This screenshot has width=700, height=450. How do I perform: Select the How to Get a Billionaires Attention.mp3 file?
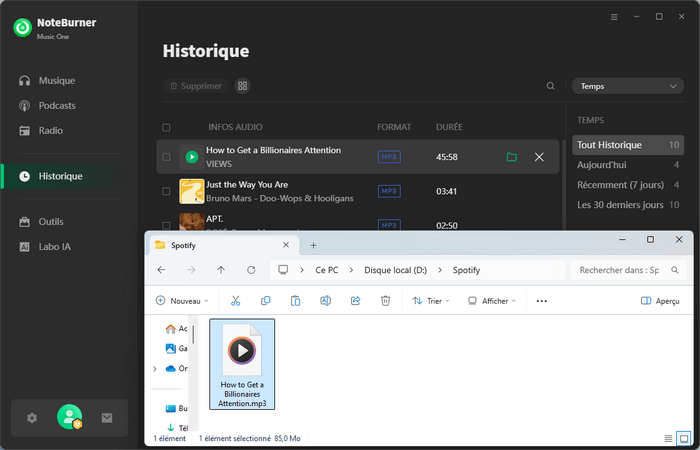click(x=241, y=364)
